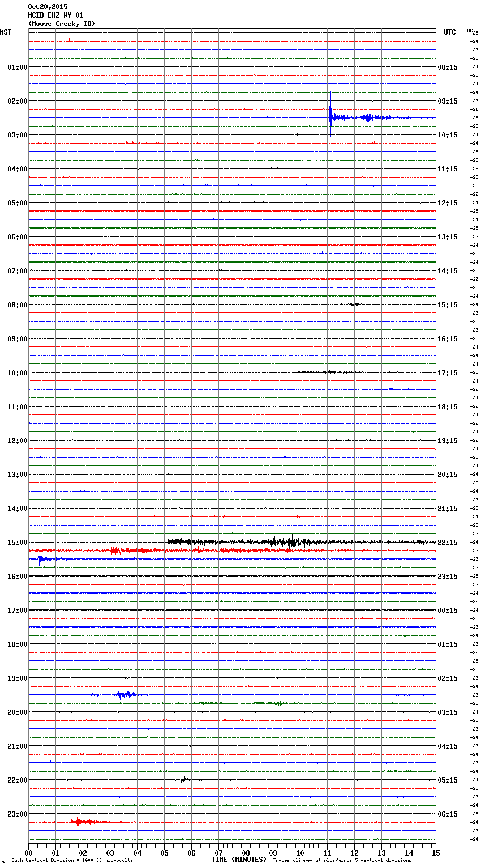
Task: Click the '13:15' UTC row label
Action: pyautogui.click(x=448, y=237)
